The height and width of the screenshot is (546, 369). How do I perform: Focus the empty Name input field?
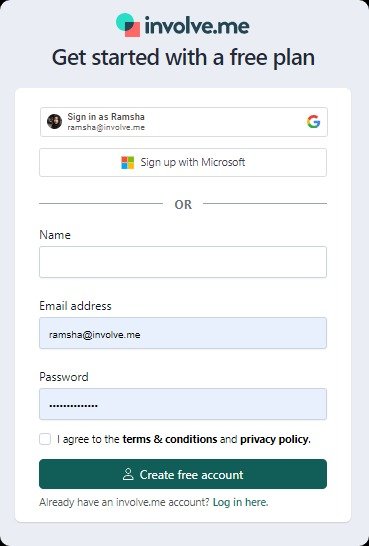183,262
